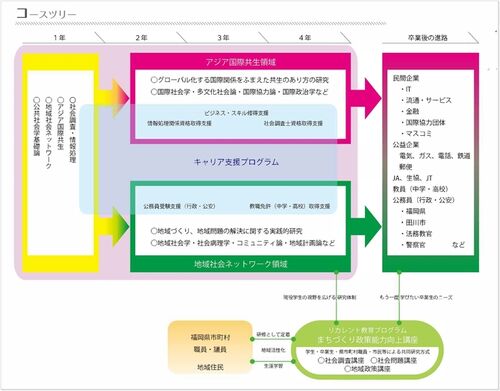Click など at end of career list
The height and width of the screenshot is (391, 500).
[x=458, y=245]
